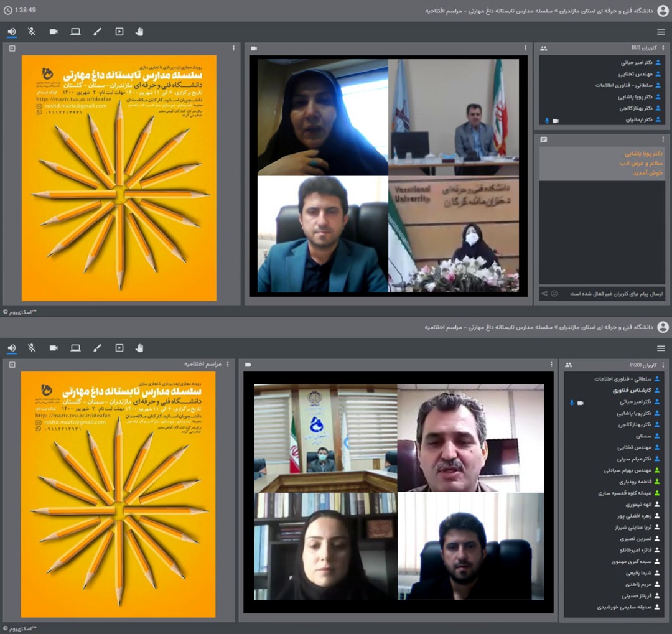Open hamburger menu in the top header
This screenshot has width=672, height=634.
pos(661,32)
